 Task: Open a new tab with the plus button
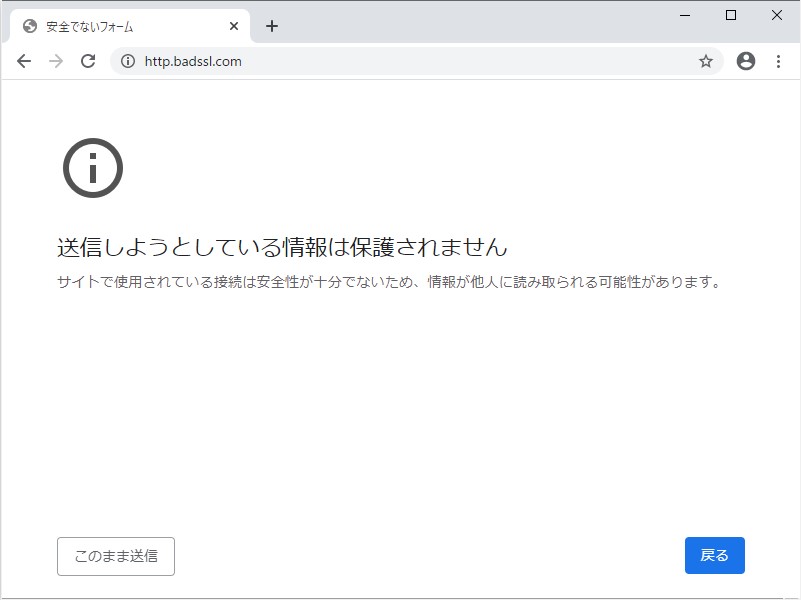(272, 27)
